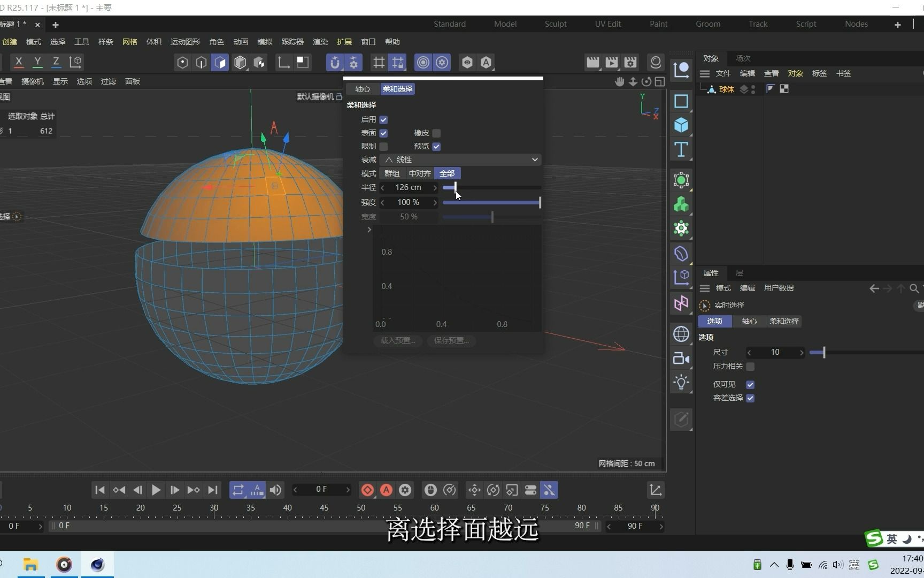Open the render settings clapperboard icon
The width and height of the screenshot is (924, 578).
tap(630, 62)
